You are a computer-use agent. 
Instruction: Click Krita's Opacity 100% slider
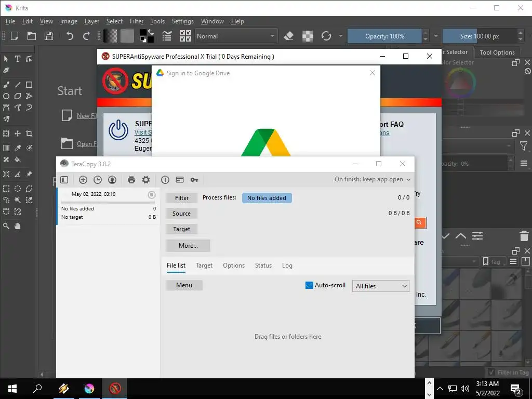pyautogui.click(x=384, y=36)
